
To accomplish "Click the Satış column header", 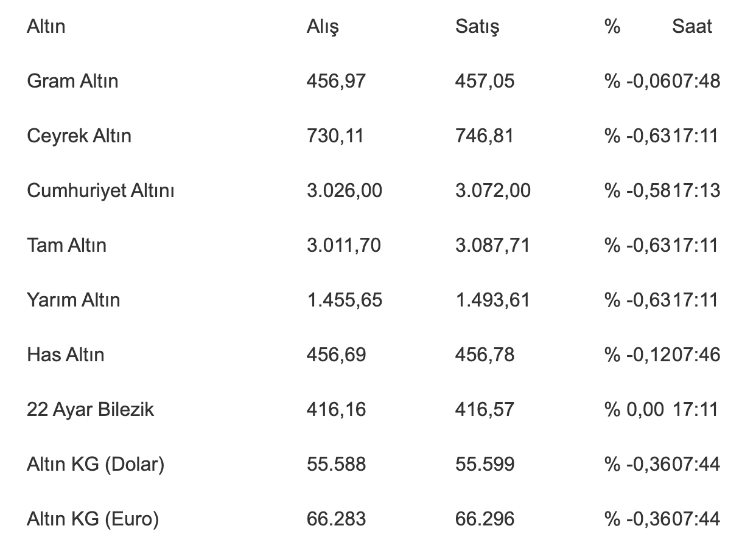I will 477,27.
